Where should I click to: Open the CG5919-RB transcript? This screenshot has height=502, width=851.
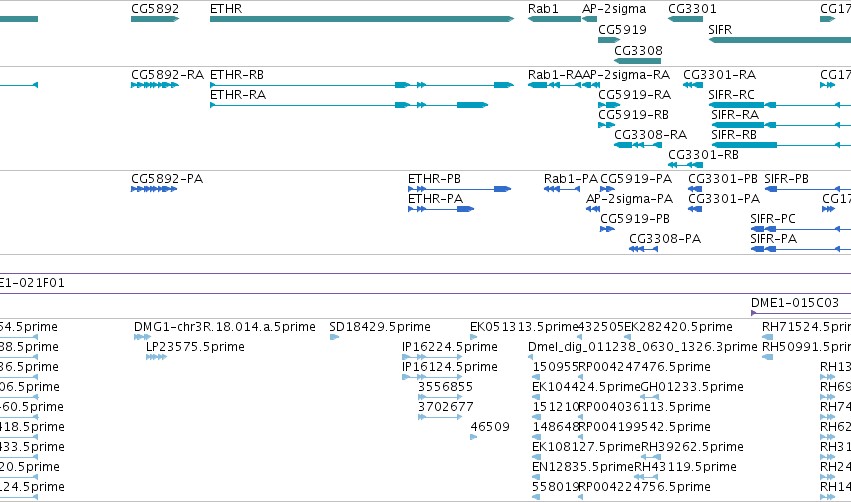pos(606,125)
